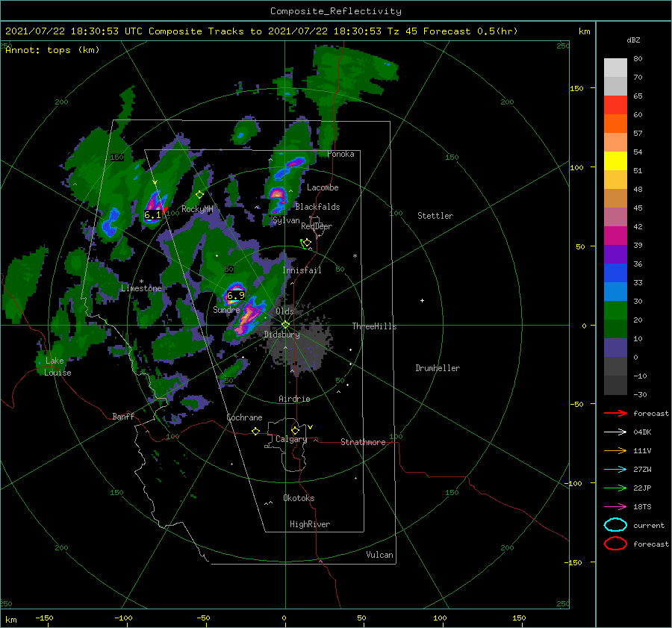Viewport: 672px width, 628px height.
Task: Click the Innisfail city label
Action: (302, 270)
